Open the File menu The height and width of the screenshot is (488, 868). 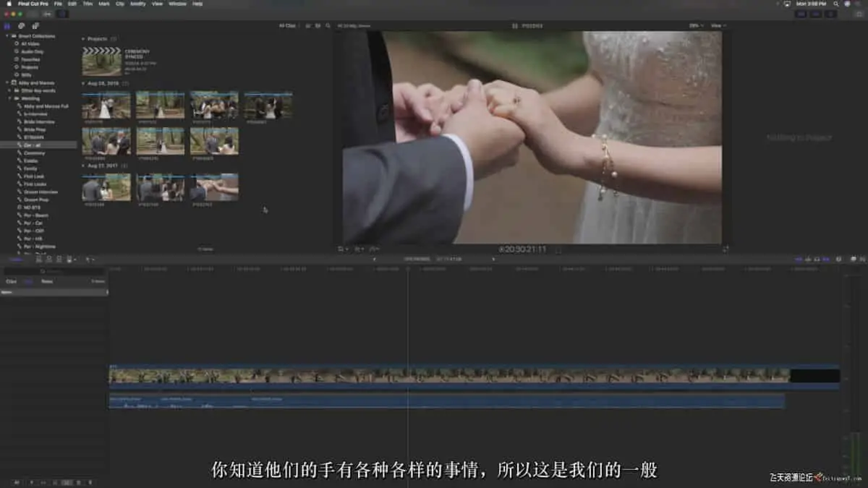58,4
